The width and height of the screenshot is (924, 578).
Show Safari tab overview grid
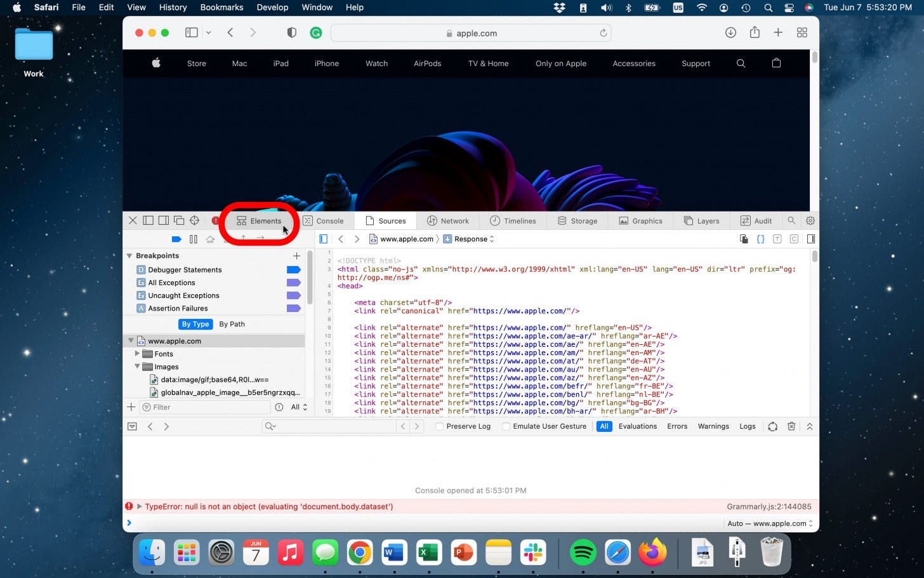802,32
